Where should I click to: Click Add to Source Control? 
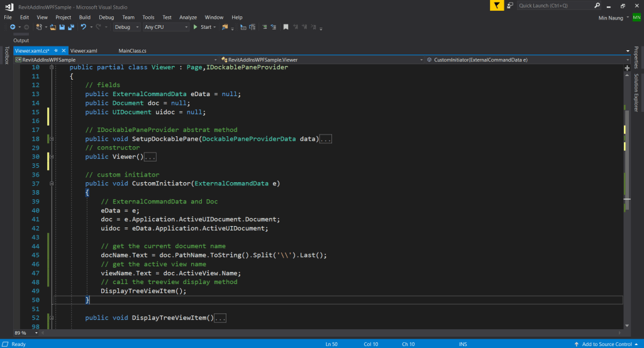pyautogui.click(x=606, y=344)
